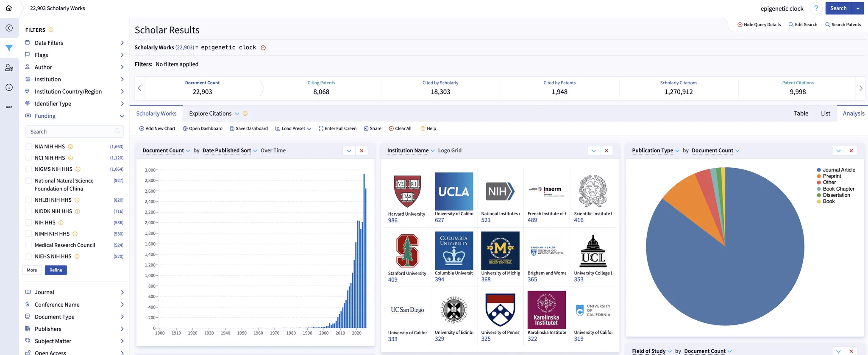Check the NIA NIH HHS funding filter
The height and width of the screenshot is (355, 868).
tap(28, 147)
